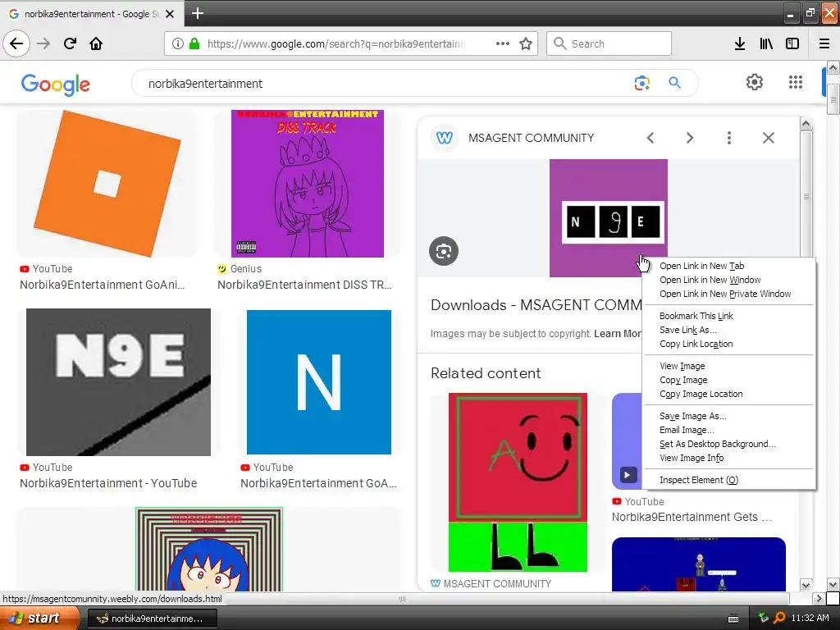The width and height of the screenshot is (840, 630).
Task: Open the Google apps grid
Action: 796,82
